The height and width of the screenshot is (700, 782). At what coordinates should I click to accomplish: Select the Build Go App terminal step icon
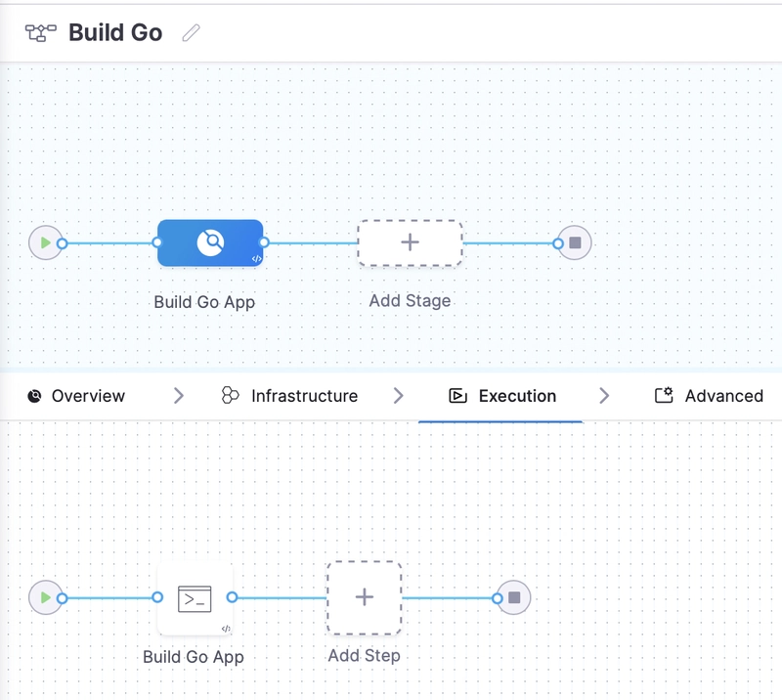pos(195,598)
